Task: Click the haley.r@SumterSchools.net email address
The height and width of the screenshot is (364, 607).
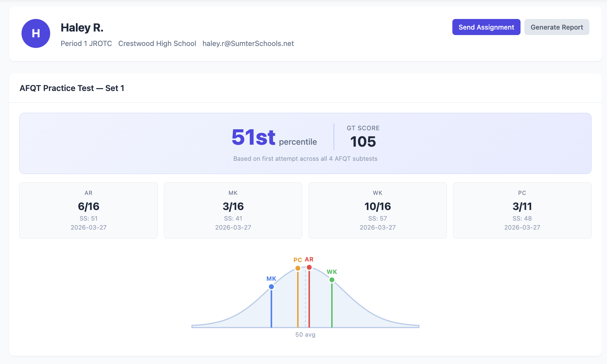Action: click(248, 43)
